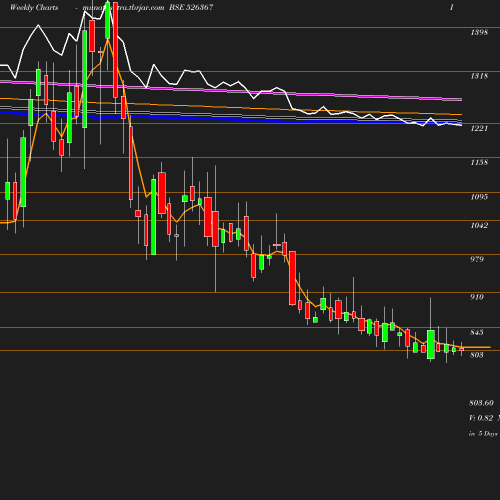Select the 1158 price axis label
The width and height of the screenshot is (500, 500).
coord(479,162)
